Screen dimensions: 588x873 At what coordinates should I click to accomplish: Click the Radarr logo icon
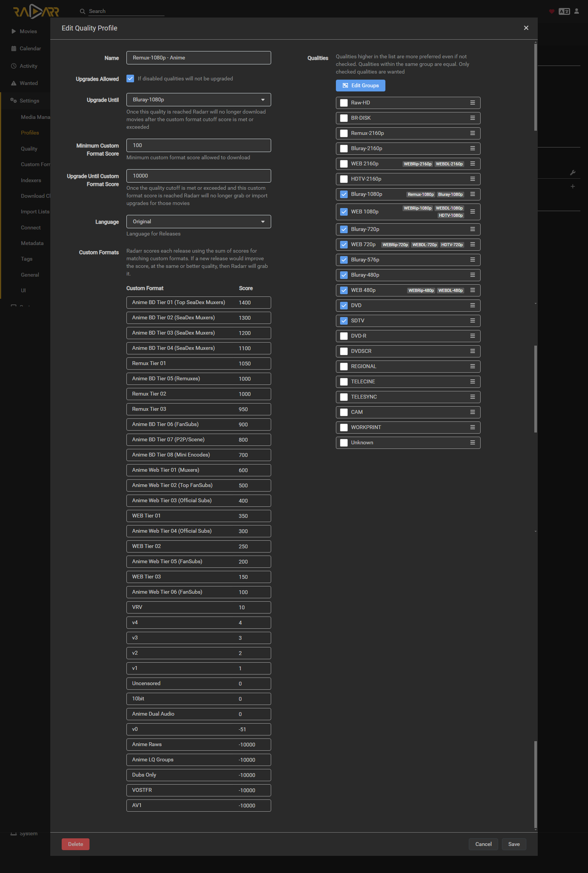click(x=36, y=11)
